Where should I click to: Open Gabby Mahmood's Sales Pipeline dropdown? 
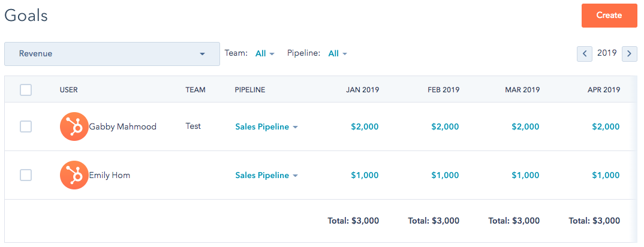[266, 126]
